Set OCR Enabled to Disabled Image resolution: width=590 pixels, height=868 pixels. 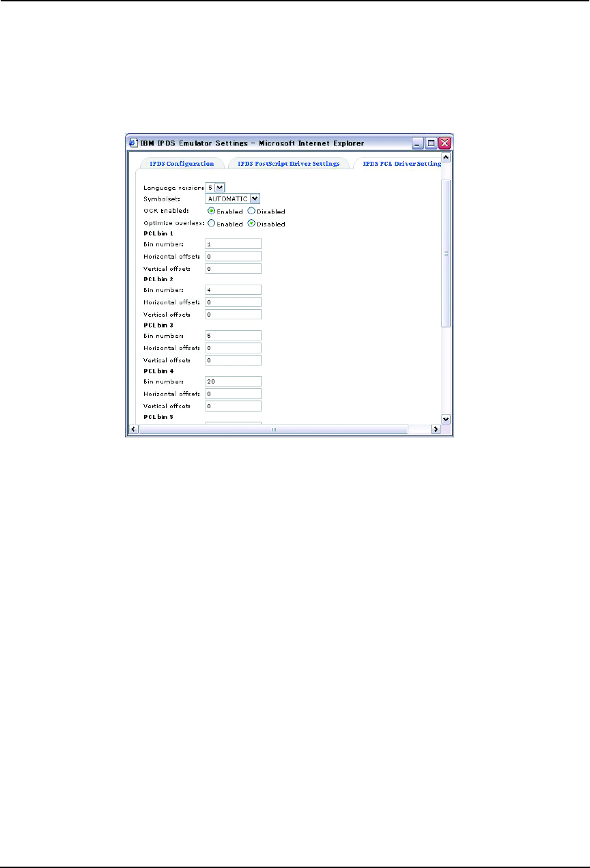click(251, 211)
